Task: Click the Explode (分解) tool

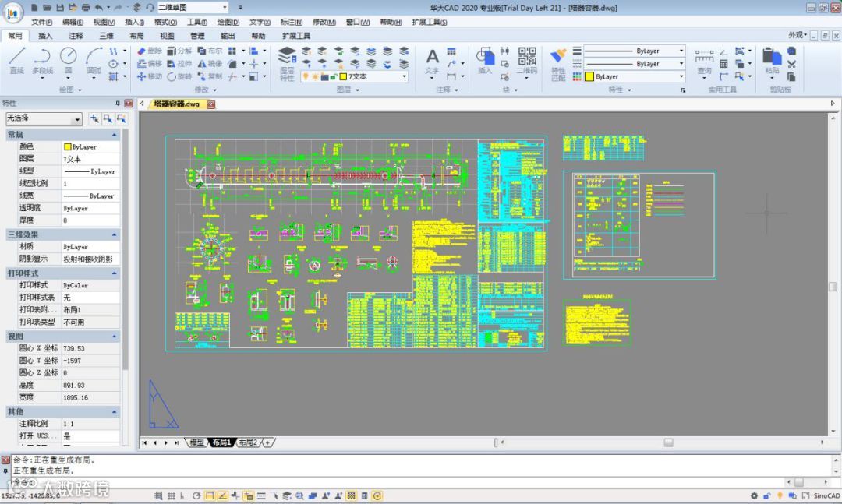Action: coord(179,51)
